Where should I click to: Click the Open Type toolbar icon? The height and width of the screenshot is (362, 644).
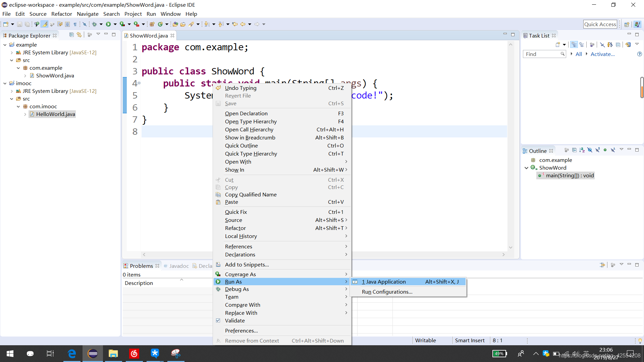(175, 24)
